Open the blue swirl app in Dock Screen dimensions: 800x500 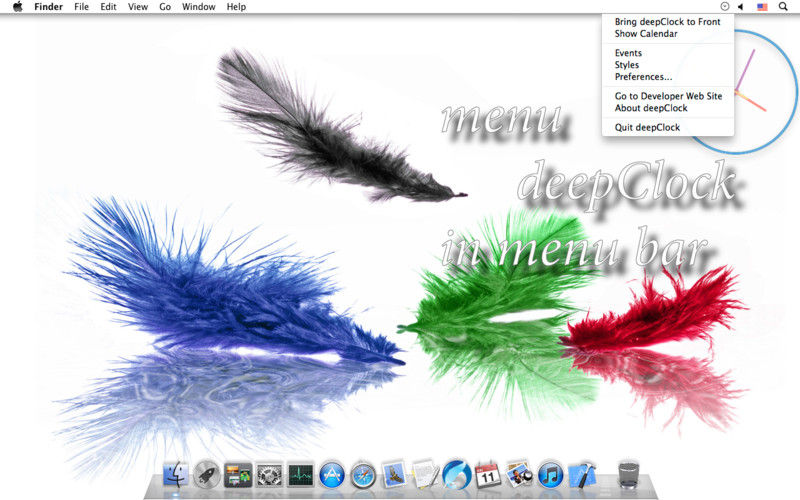tap(456, 474)
